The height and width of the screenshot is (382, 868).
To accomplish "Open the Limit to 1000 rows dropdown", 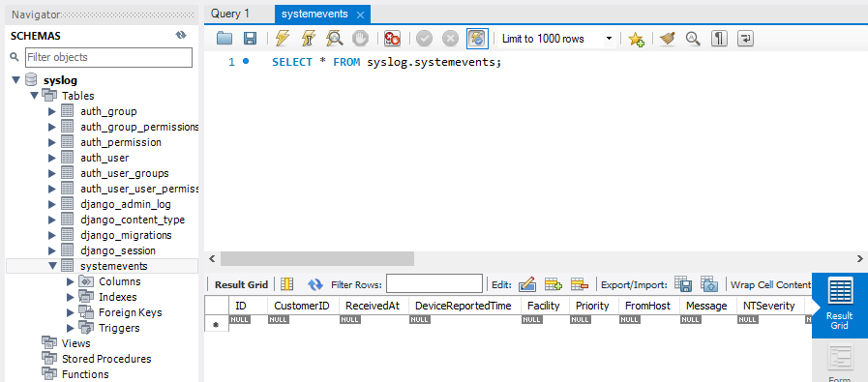I will click(x=556, y=39).
